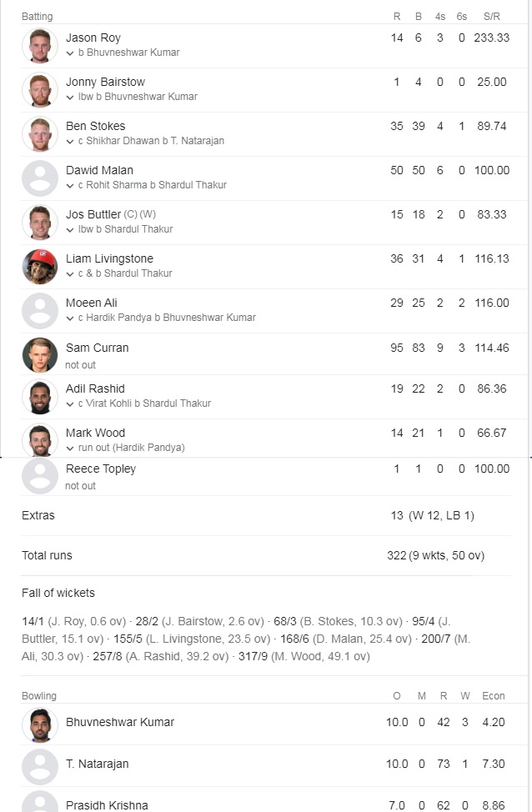
Task: Click T. Natarajan's bowling avatar icon
Action: (x=40, y=766)
